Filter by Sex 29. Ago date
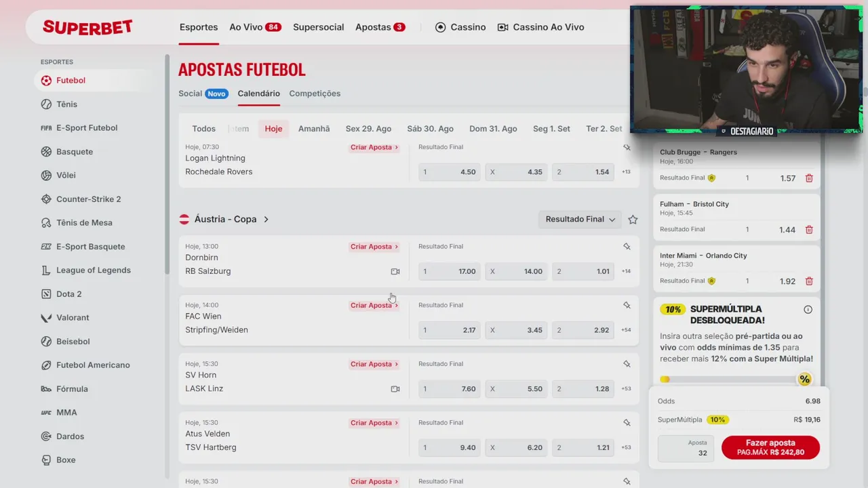 tap(368, 129)
